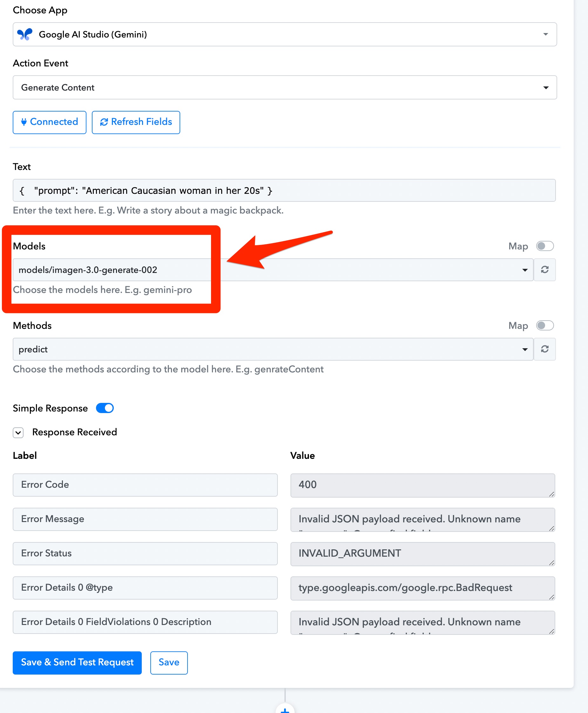Open the Action Event dropdown
The width and height of the screenshot is (588, 713).
[284, 87]
